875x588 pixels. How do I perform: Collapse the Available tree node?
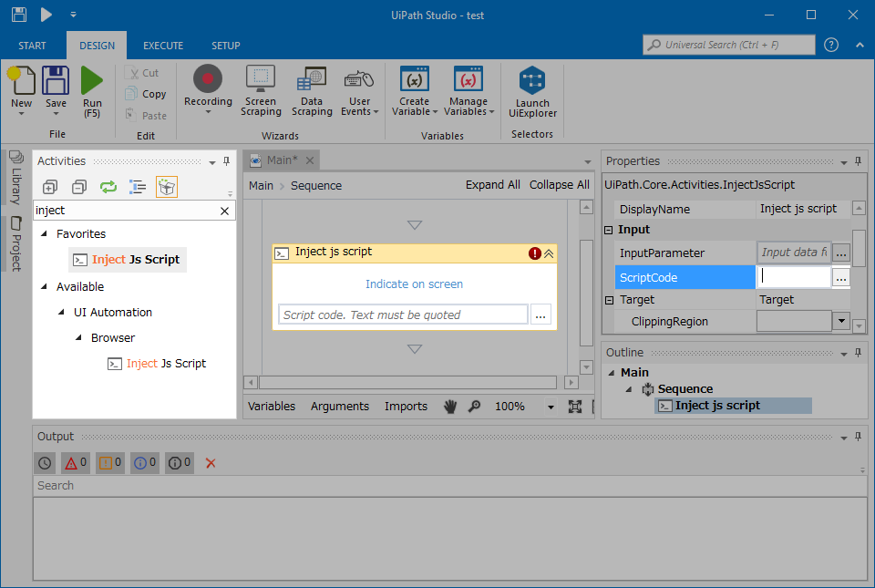coord(44,287)
